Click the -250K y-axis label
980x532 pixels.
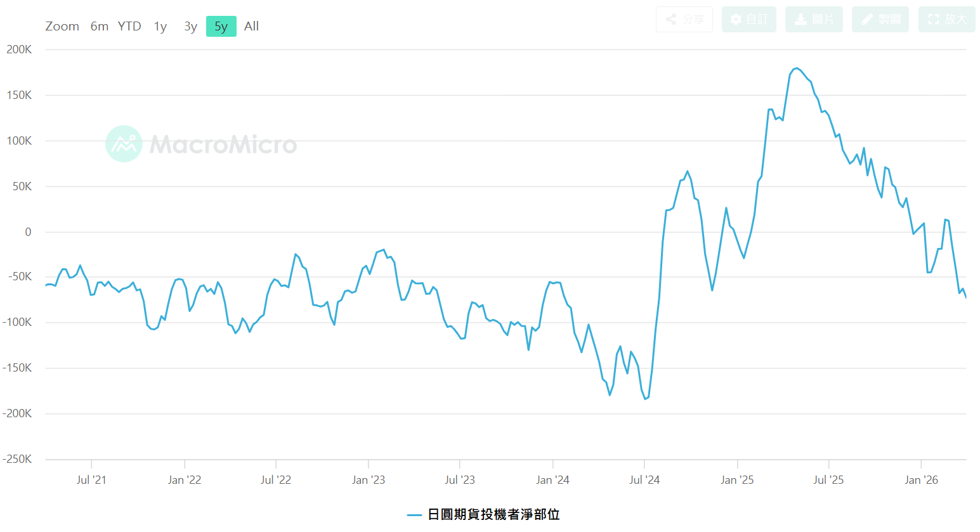(17, 459)
